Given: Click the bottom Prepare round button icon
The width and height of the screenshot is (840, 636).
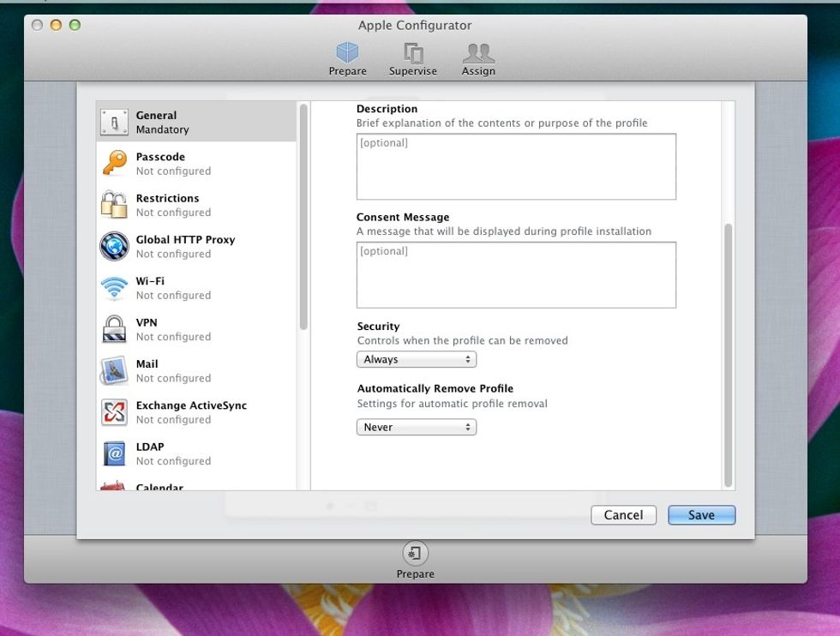Looking at the screenshot, I should [x=415, y=553].
